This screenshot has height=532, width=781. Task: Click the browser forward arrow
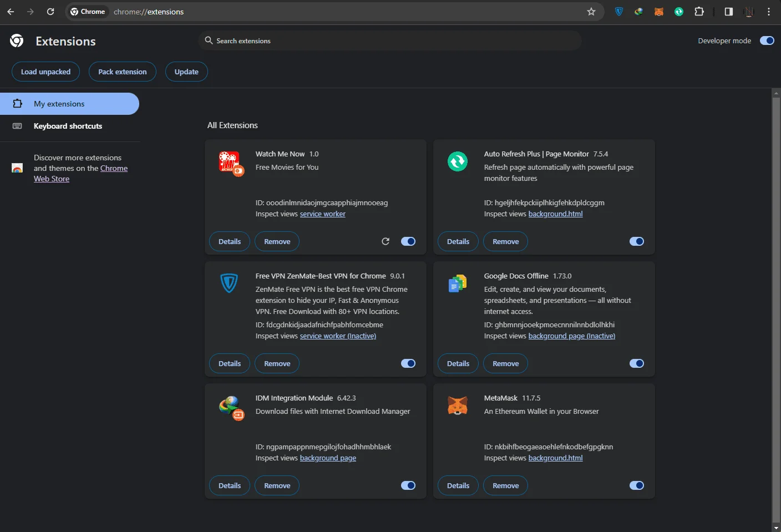[31, 12]
